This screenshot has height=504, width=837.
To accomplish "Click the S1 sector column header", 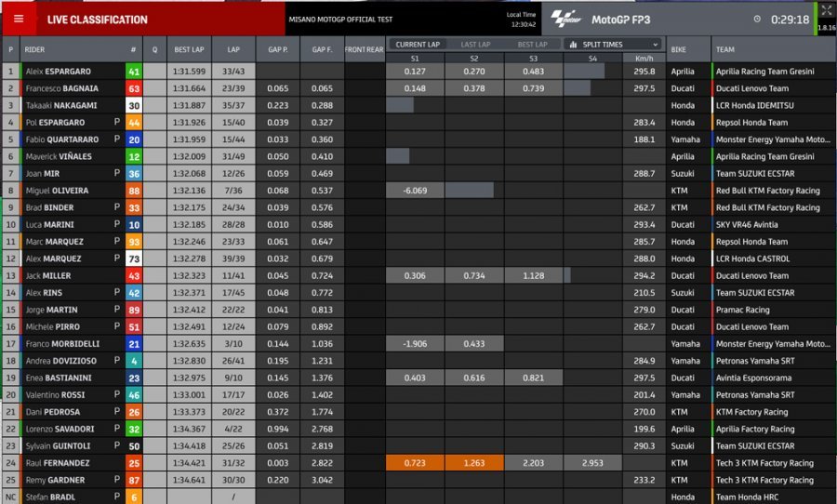I will [x=415, y=59].
